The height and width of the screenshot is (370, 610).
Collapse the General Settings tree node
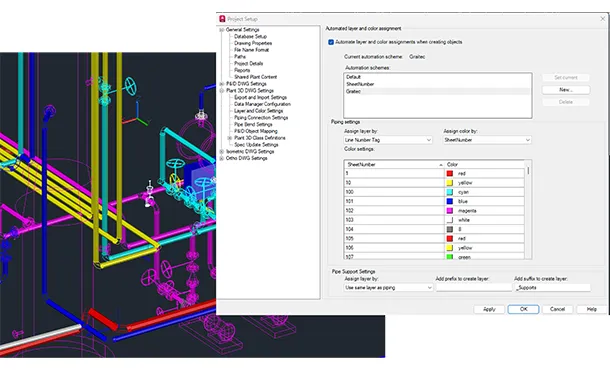[x=221, y=30]
